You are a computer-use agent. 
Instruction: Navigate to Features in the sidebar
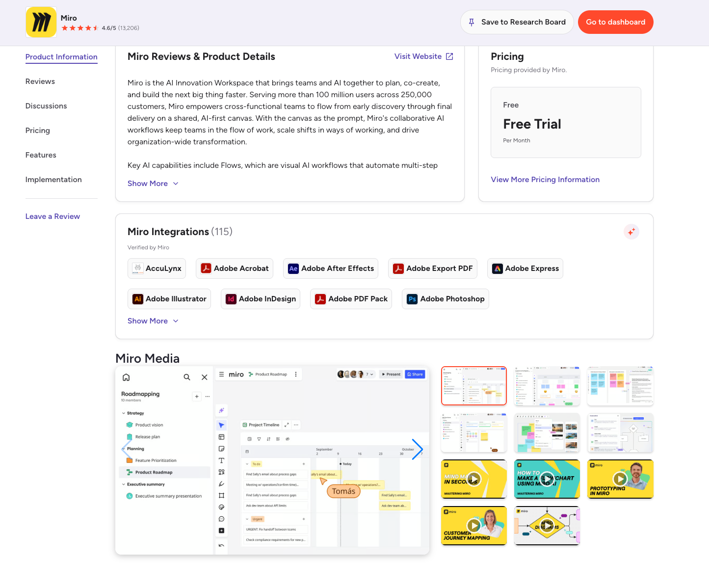41,155
